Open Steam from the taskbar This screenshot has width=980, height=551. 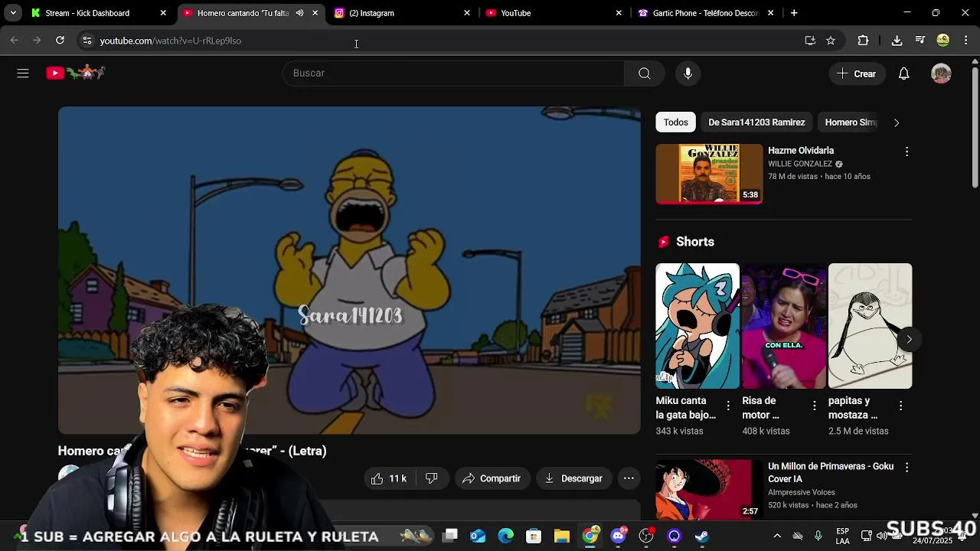click(701, 536)
